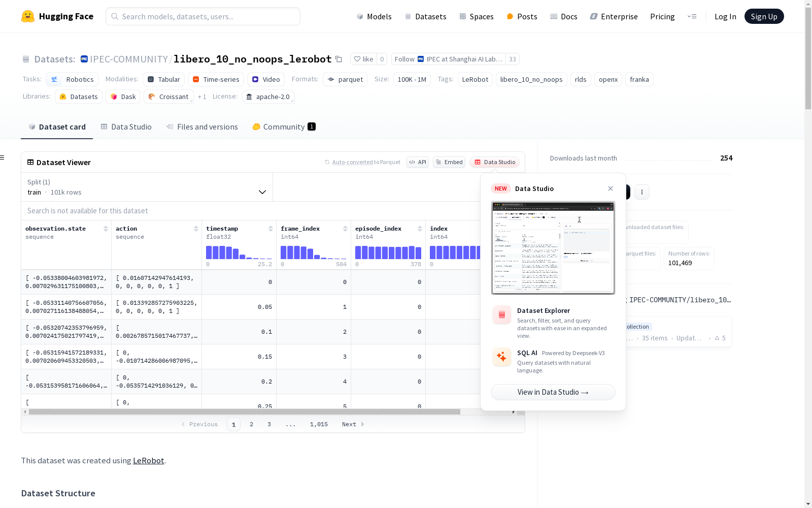Switch to the Data Studio tab
The width and height of the screenshot is (812, 508).
pos(126,127)
